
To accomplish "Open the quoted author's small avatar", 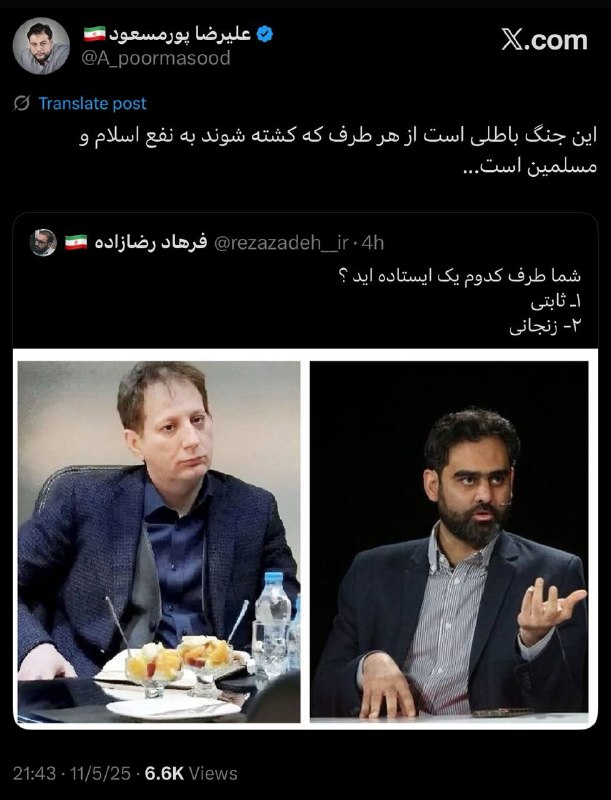I will point(43,242).
